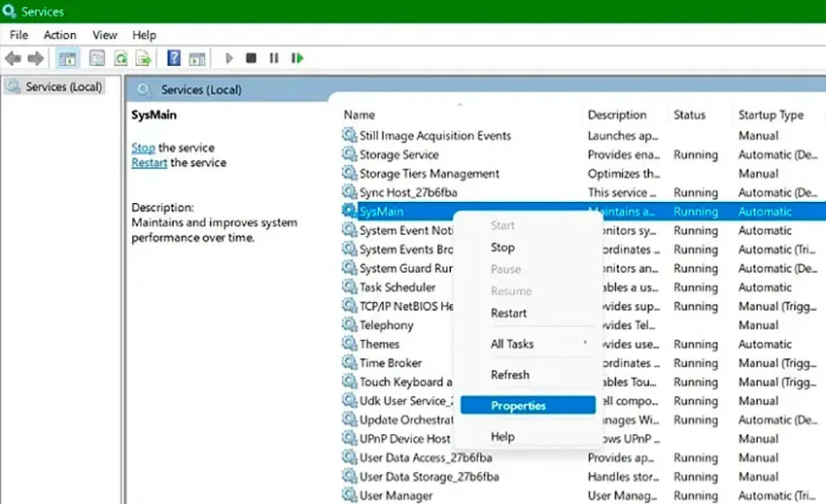Click the Export List toolbar icon
Viewport: 826px width, 504px height.
143,58
